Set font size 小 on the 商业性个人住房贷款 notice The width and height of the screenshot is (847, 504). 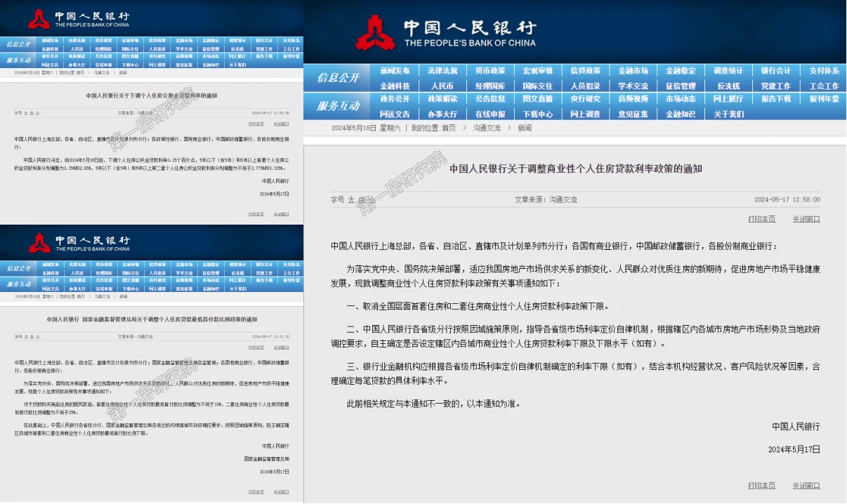(373, 199)
